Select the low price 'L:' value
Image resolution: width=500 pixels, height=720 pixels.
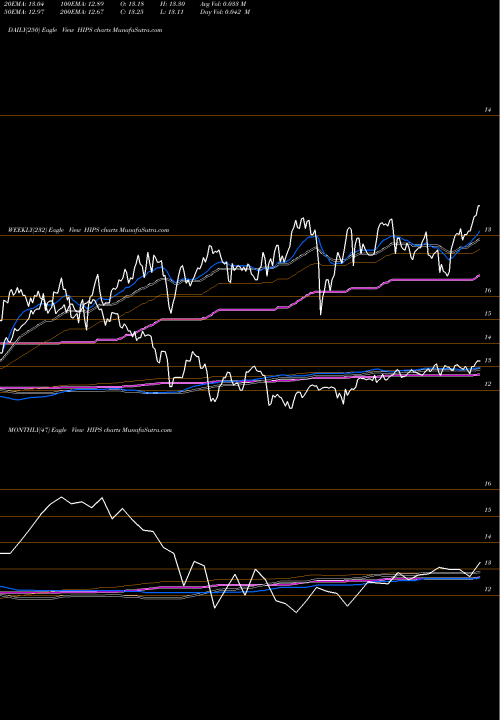(172, 12)
